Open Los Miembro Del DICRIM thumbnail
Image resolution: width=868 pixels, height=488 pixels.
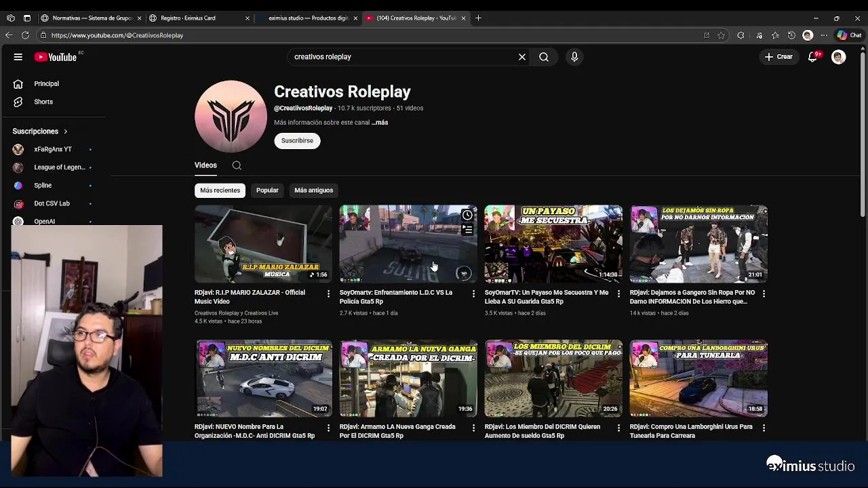coord(553,378)
